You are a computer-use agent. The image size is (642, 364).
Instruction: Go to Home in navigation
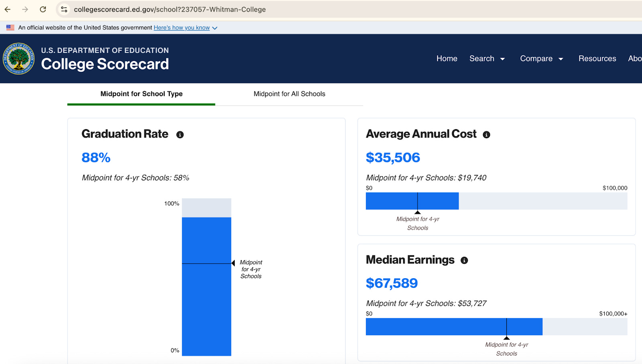click(447, 59)
